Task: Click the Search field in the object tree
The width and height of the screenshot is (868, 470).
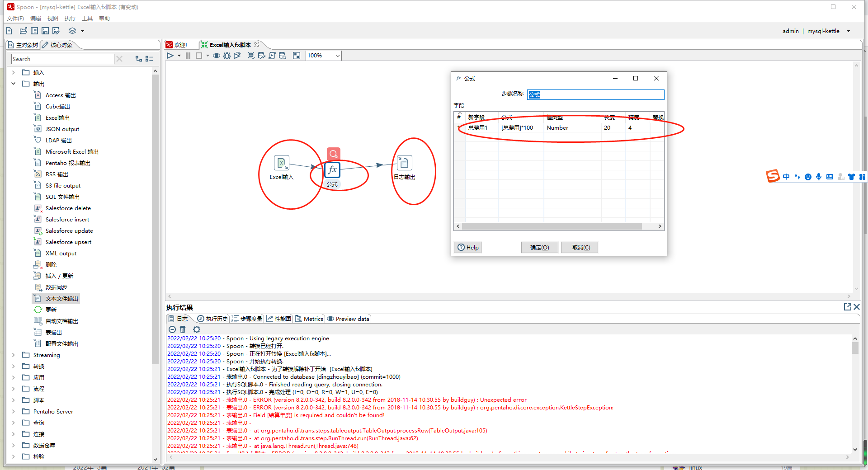Action: (x=62, y=59)
